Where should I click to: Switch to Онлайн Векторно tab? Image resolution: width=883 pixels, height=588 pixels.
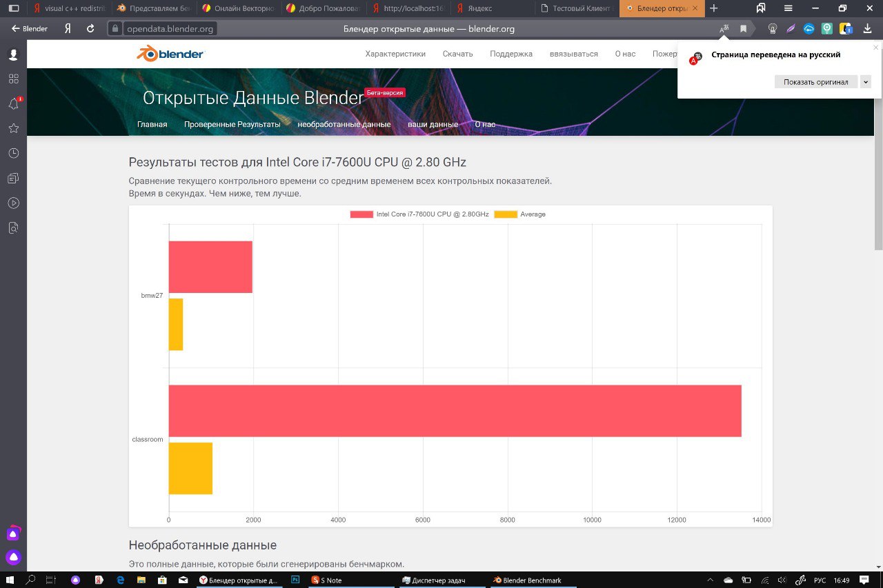click(x=238, y=8)
